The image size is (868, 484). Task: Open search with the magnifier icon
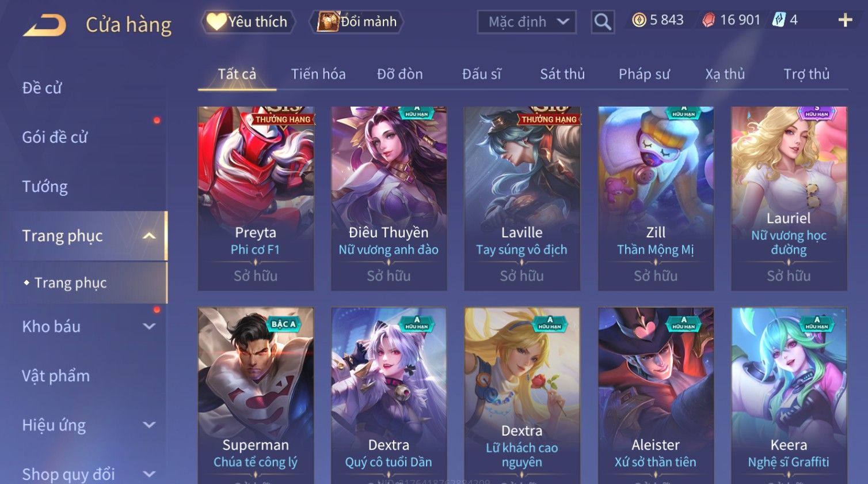coord(603,22)
